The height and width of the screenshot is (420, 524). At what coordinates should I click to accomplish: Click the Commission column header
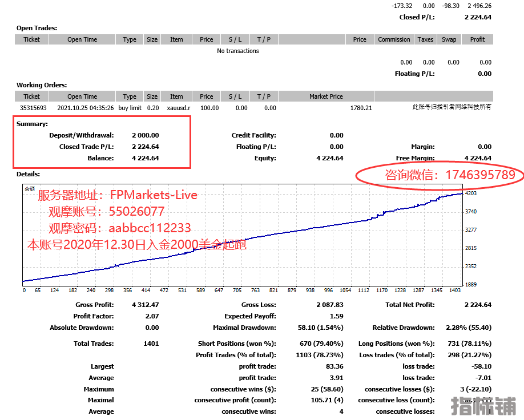click(x=394, y=39)
